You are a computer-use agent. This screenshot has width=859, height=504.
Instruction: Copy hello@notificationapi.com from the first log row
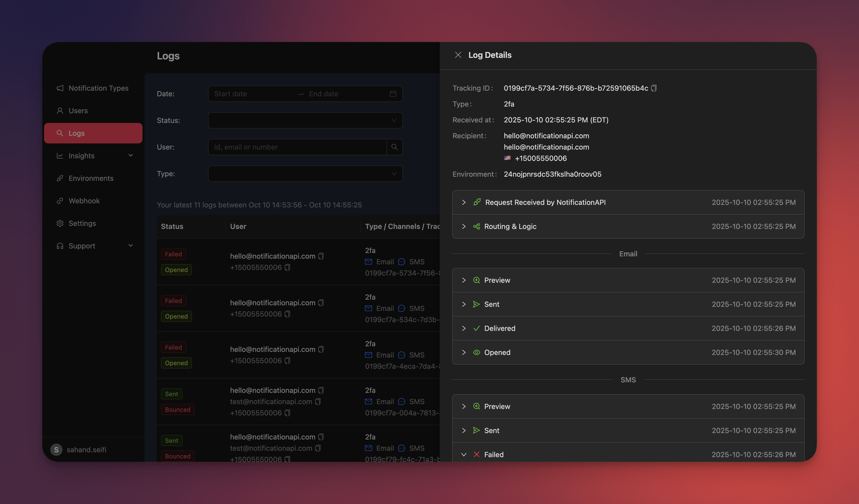click(x=321, y=256)
